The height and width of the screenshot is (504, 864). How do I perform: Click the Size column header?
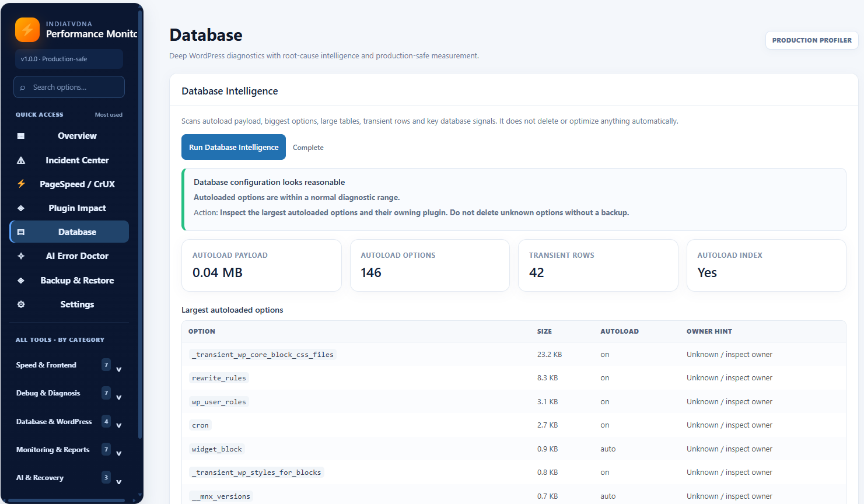(544, 331)
